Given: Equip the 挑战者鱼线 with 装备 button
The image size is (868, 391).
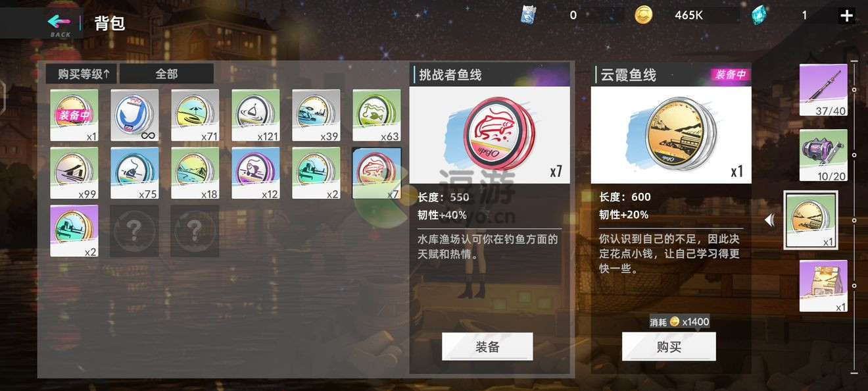Looking at the screenshot, I should pyautogui.click(x=487, y=347).
